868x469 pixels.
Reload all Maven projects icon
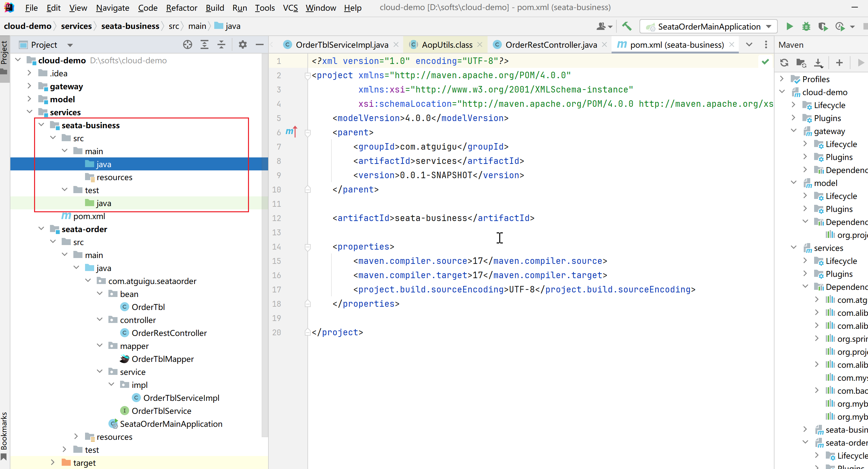784,63
